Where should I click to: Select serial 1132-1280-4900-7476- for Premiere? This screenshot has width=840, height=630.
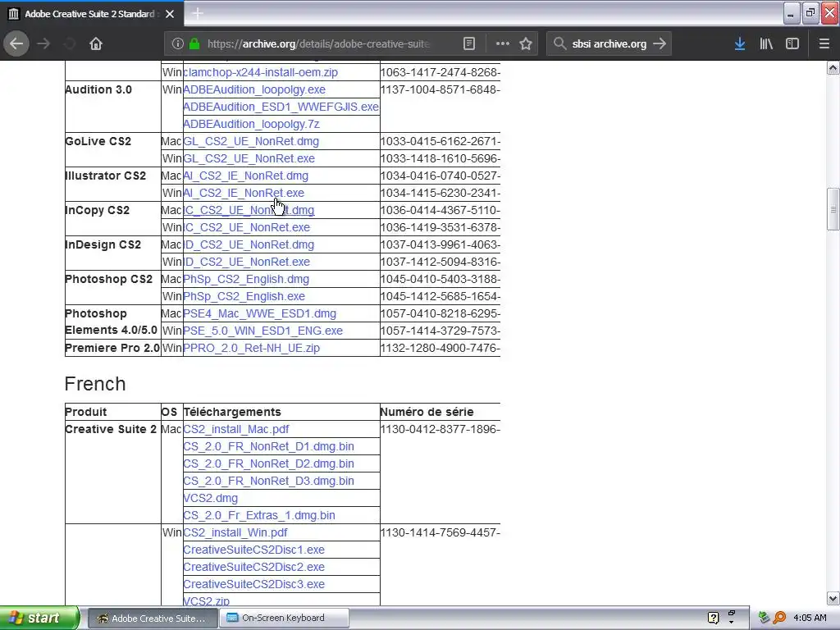pyautogui.click(x=441, y=348)
